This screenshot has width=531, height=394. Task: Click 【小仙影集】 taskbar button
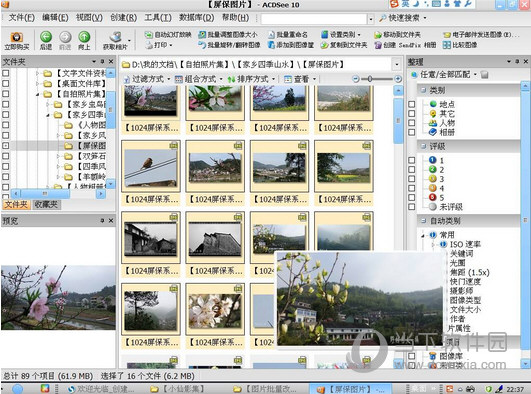click(177, 389)
